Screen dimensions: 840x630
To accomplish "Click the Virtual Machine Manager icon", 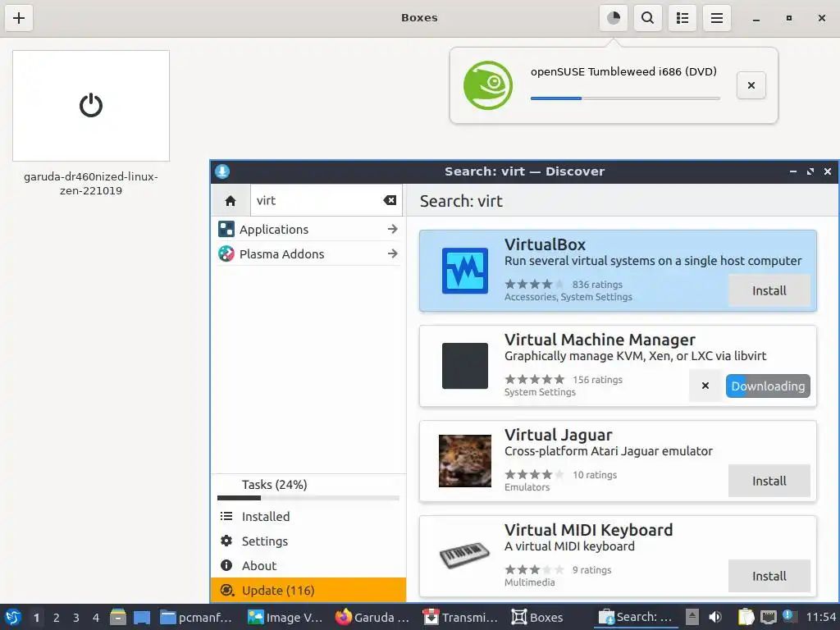I will 465,366.
